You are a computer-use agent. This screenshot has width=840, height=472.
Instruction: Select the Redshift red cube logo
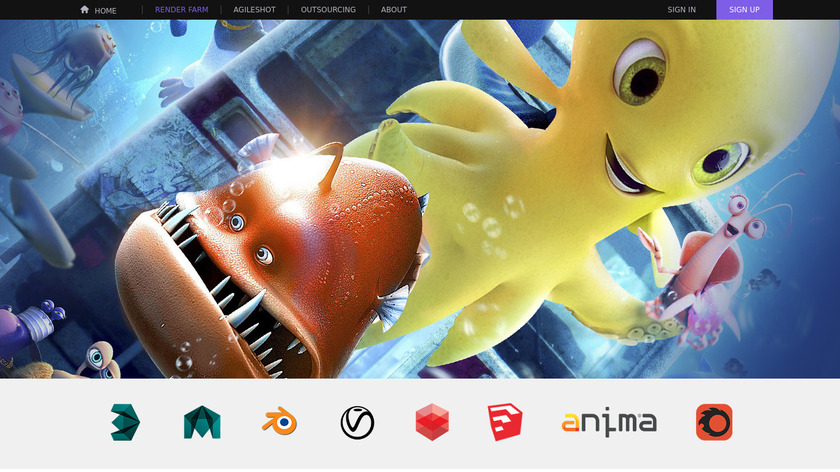point(432,422)
